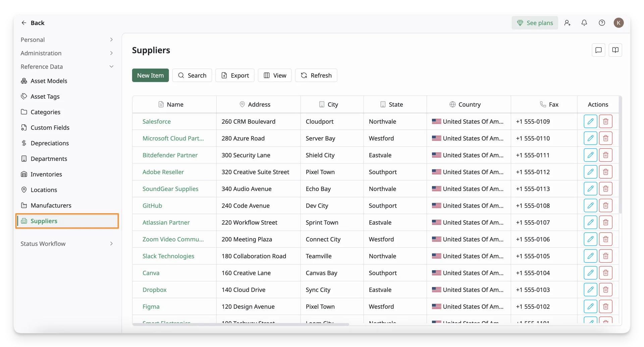Open the help question mark icon
The height and width of the screenshot is (347, 644).
[x=602, y=23]
